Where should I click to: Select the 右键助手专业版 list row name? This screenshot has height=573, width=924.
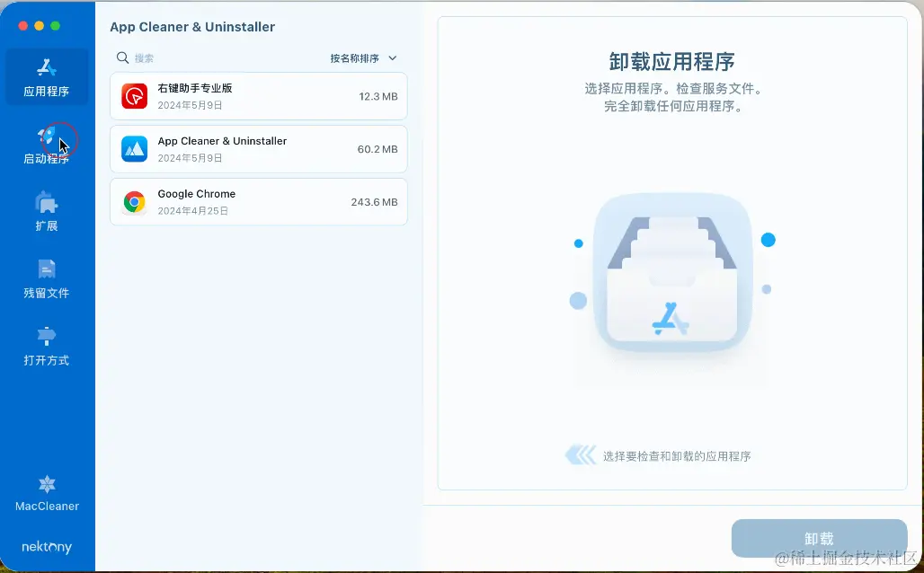(195, 88)
